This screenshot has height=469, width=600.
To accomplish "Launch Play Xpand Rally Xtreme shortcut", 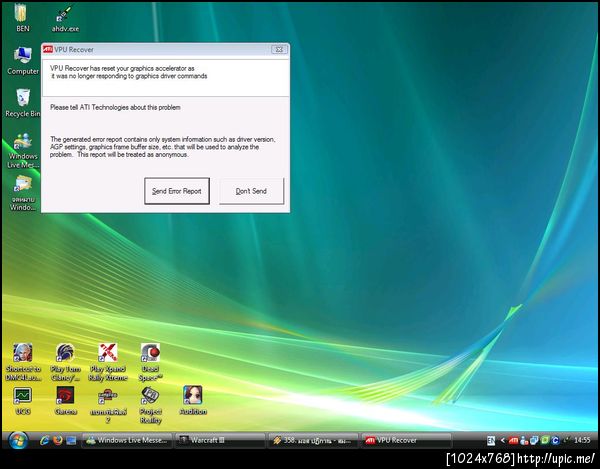I will point(108,362).
